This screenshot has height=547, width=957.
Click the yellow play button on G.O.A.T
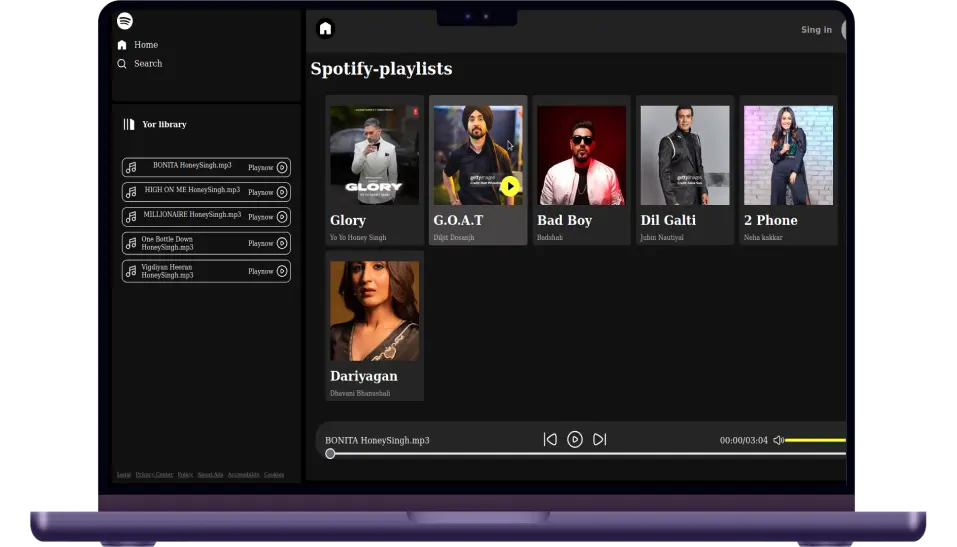pyautogui.click(x=510, y=186)
